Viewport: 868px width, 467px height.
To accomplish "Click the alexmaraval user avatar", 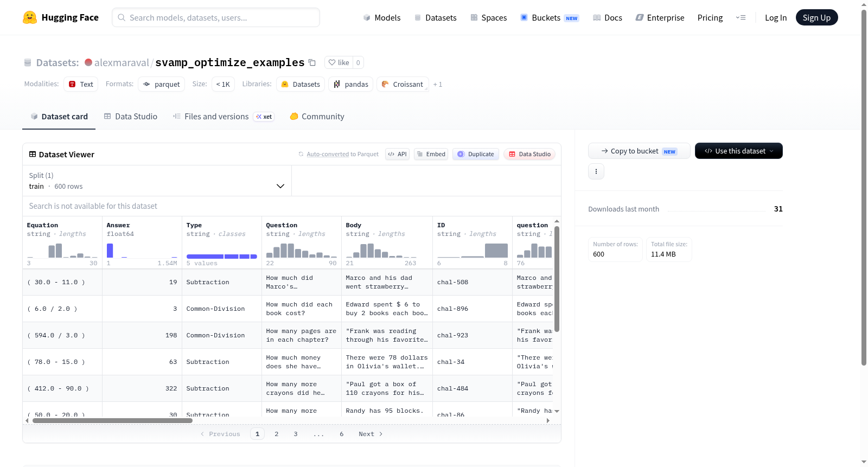I will point(88,62).
